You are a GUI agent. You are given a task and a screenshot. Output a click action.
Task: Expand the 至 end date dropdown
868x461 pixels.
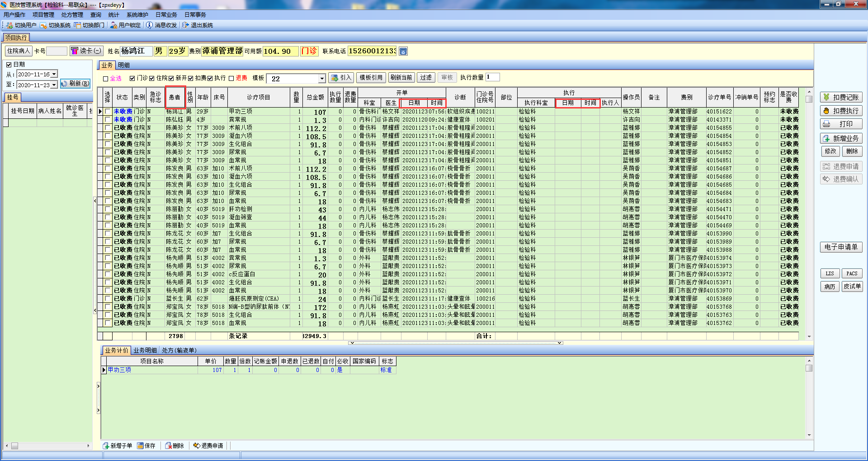54,85
